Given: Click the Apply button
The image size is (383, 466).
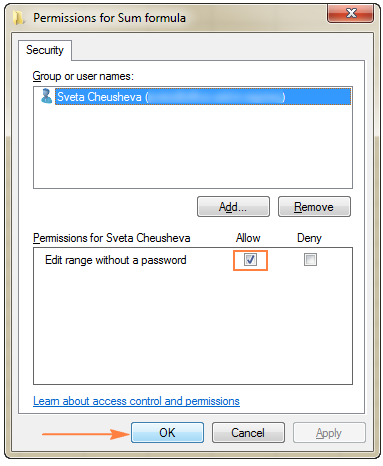Looking at the screenshot, I should coord(329,433).
